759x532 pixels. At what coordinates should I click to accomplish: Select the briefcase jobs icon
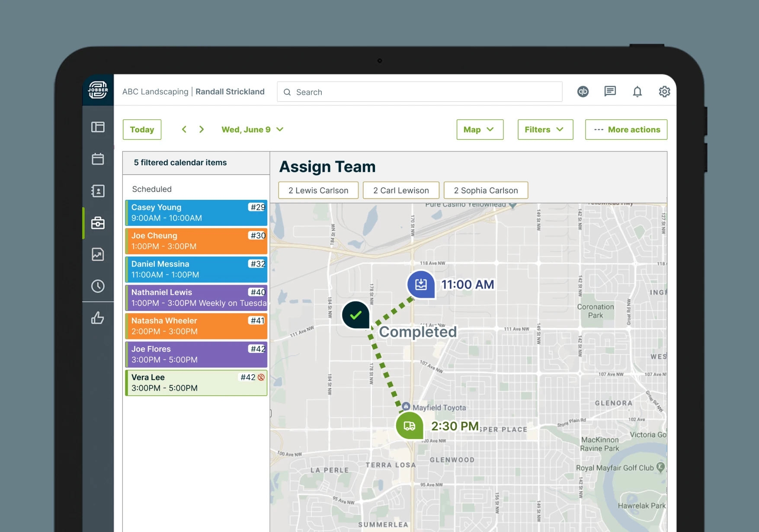pyautogui.click(x=98, y=223)
